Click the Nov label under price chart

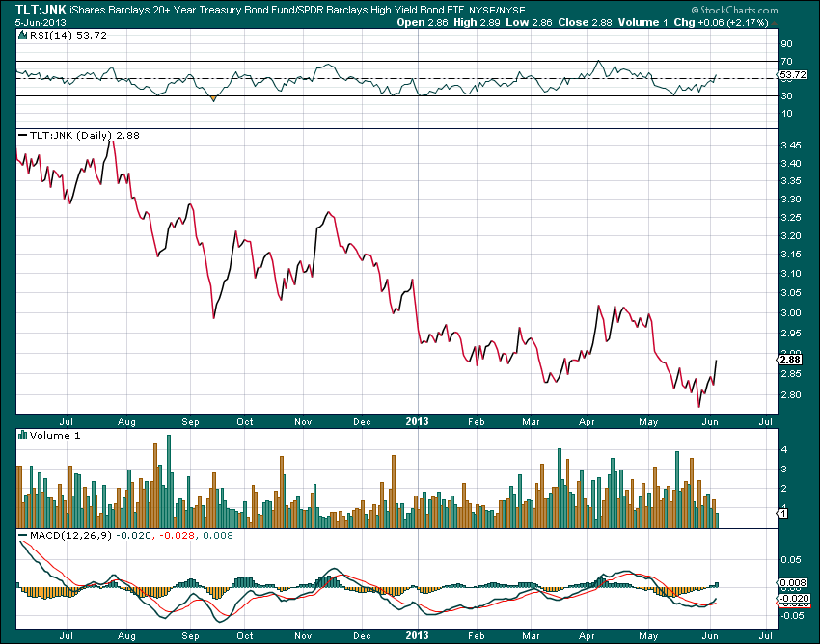[x=303, y=422]
